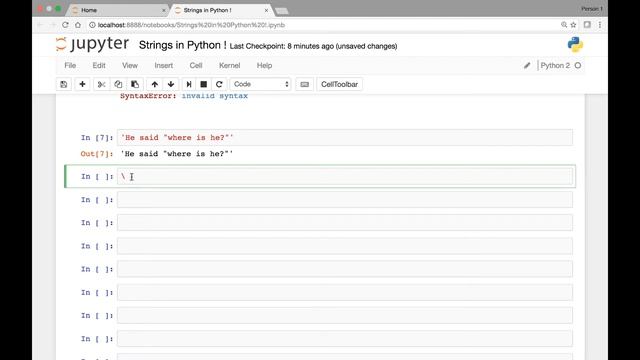Reload the browser page
Image resolution: width=640 pixels, height=360 pixels.
(x=65, y=25)
